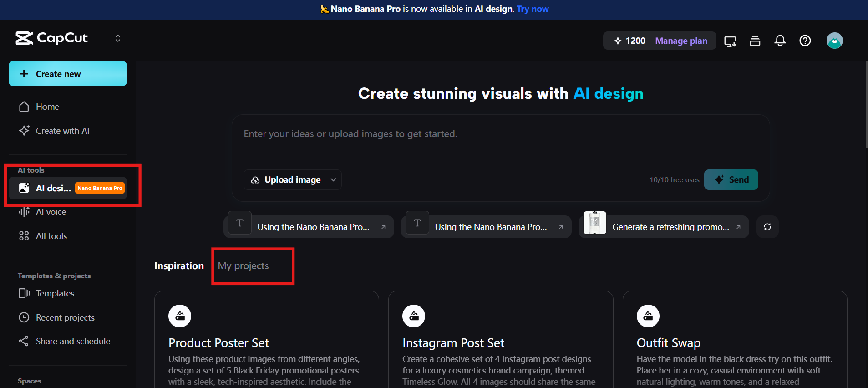This screenshot has height=388, width=868.
Task: Select the second Nano Banana Pro suggestion
Action: (487, 227)
